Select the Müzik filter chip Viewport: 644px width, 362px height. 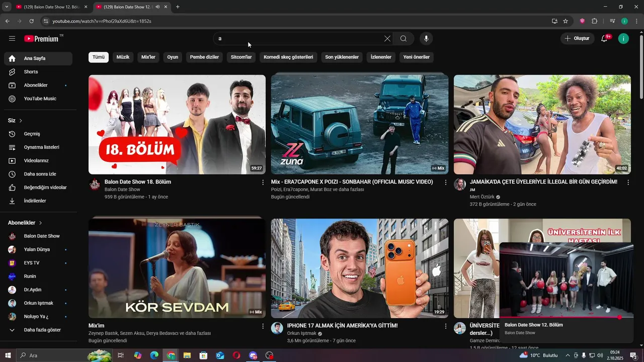[123, 57]
